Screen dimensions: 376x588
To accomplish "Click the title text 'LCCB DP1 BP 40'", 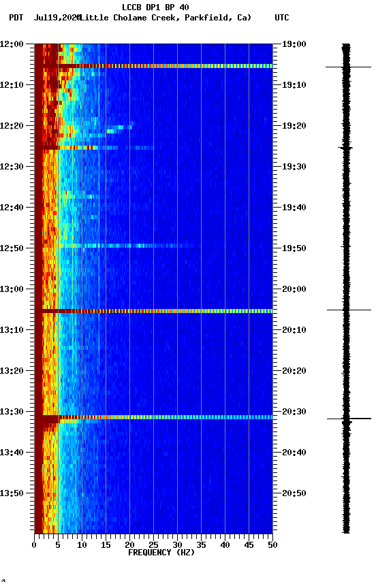I will (x=155, y=7).
